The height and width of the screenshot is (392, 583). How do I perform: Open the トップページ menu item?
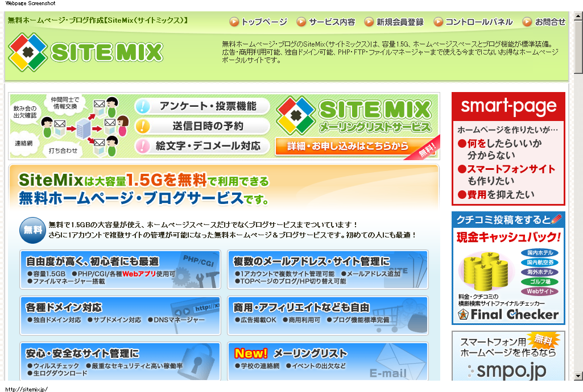tap(264, 22)
